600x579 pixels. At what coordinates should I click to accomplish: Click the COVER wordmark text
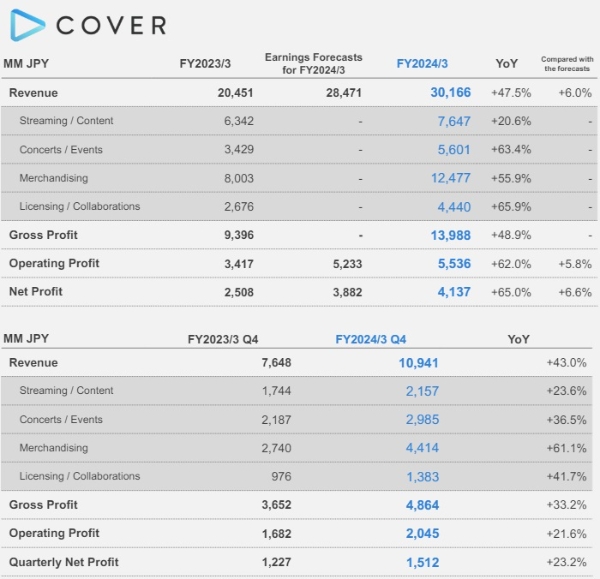pos(111,26)
